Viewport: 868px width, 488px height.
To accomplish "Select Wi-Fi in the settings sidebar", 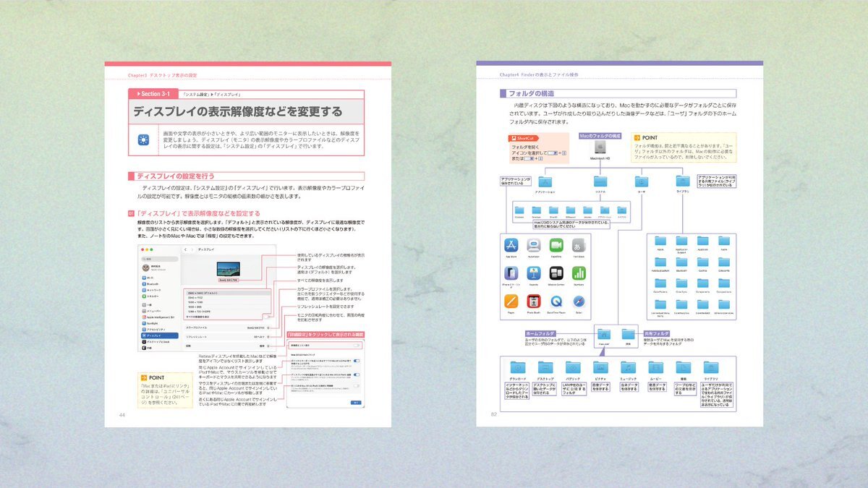I will (159, 278).
